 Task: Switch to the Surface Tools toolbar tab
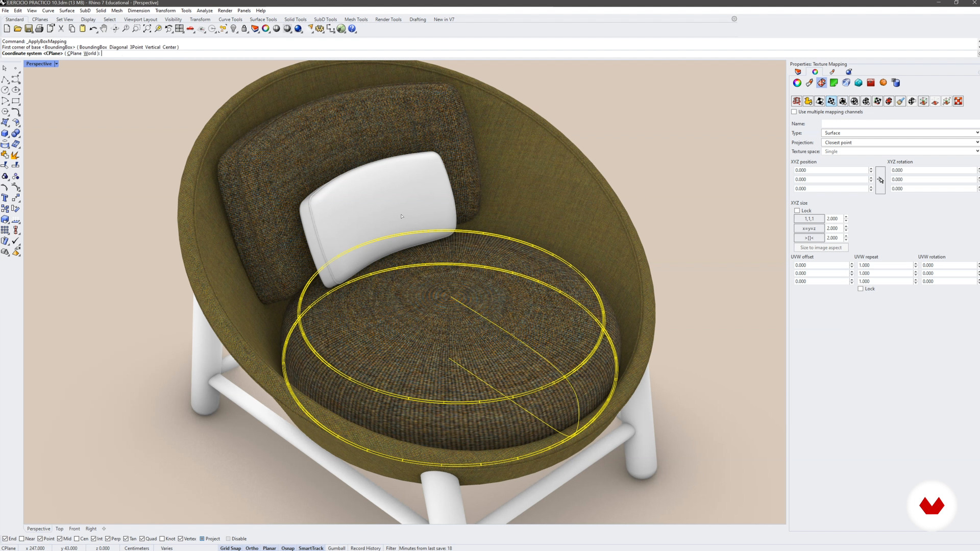tap(263, 19)
